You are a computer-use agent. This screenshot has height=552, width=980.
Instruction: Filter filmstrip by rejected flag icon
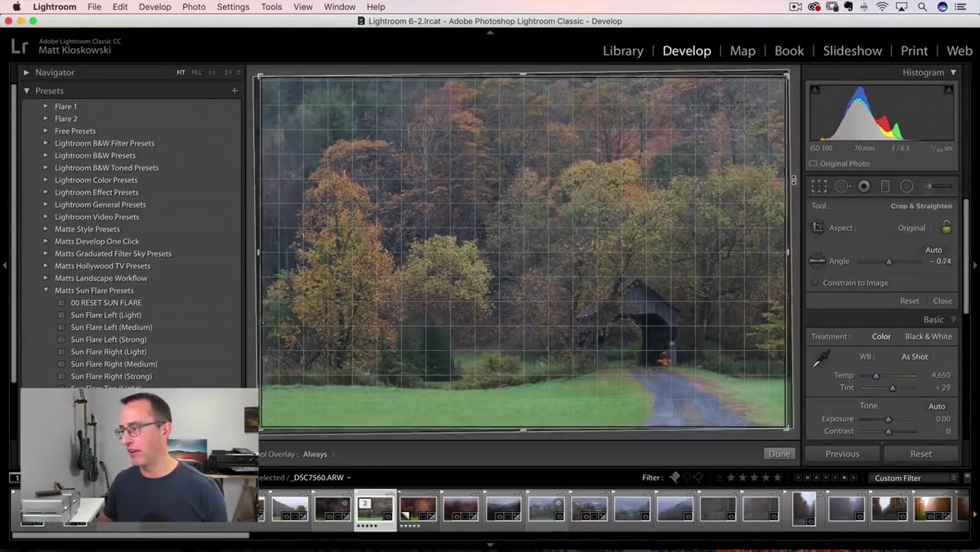click(698, 478)
